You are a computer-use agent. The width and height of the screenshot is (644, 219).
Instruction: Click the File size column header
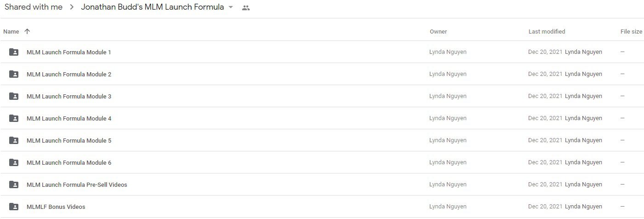tap(631, 32)
